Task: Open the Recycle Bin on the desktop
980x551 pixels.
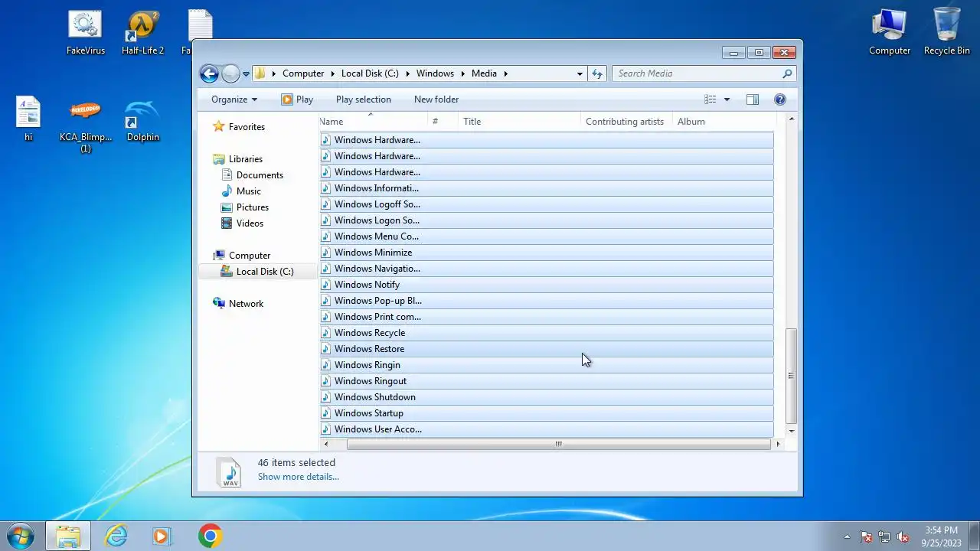Action: pyautogui.click(x=947, y=31)
